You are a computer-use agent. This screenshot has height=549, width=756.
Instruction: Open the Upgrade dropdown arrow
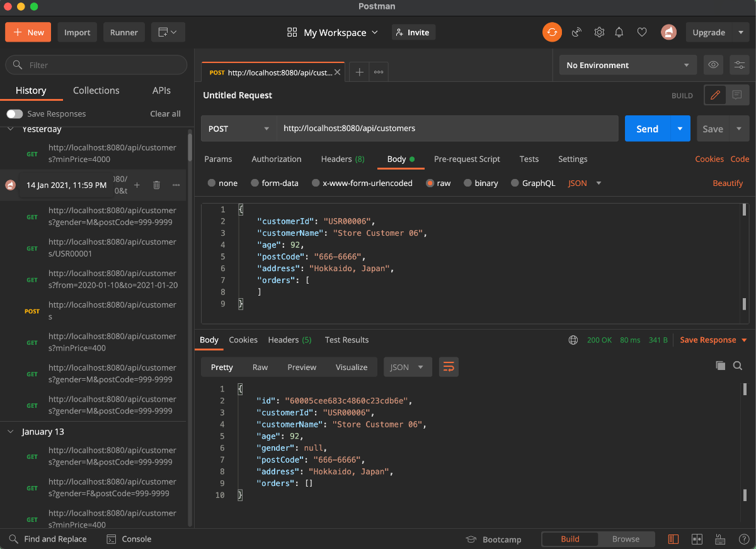740,32
